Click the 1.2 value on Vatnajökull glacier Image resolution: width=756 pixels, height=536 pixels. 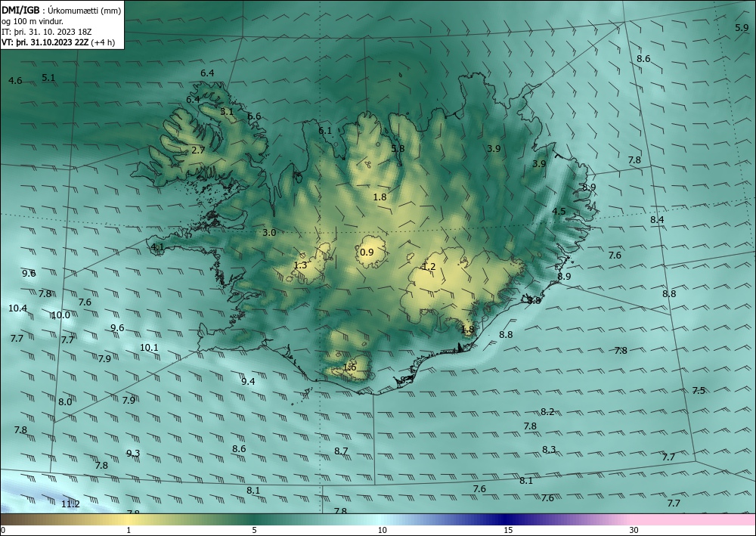429,267
